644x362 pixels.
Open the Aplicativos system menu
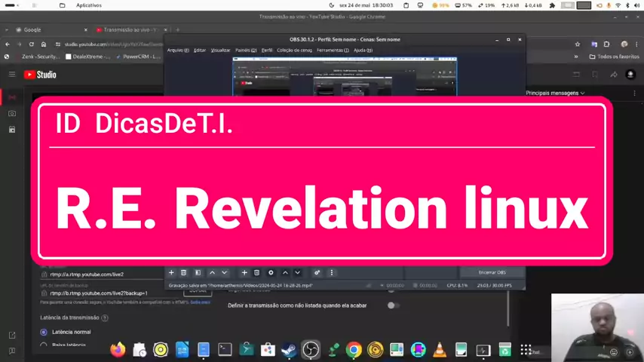88,5
